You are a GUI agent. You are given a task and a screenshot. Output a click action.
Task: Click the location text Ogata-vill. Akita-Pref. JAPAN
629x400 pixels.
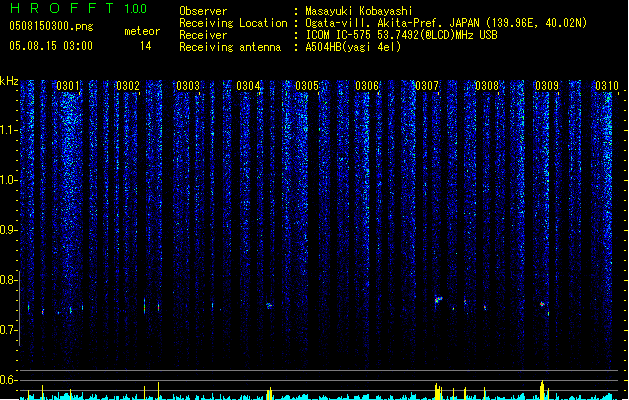[x=392, y=23]
